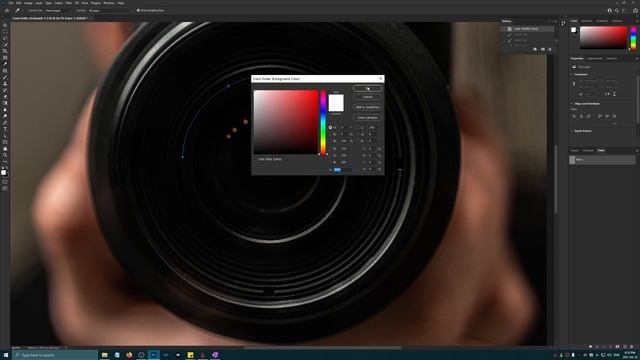Select the Move tool
This screenshot has width=640, height=360.
click(x=5, y=25)
